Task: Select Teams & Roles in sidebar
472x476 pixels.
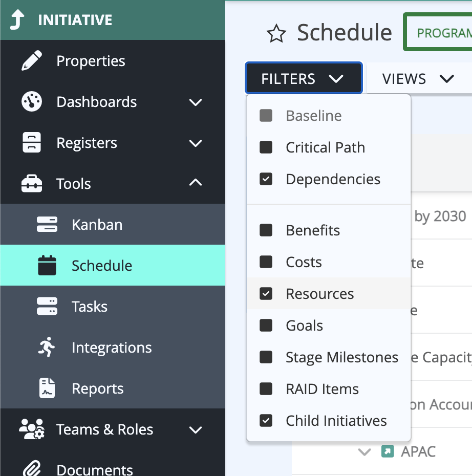Action: pyautogui.click(x=113, y=429)
